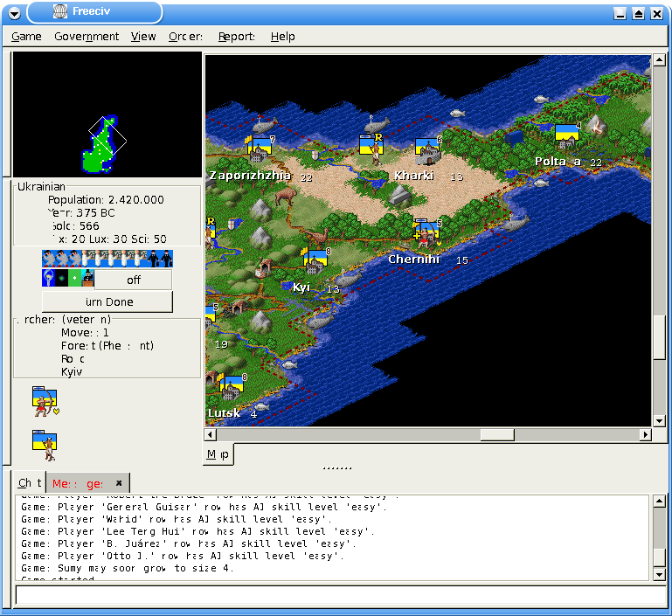Close the Messages tab with its x
Screen dimensions: 672x616
coord(119,483)
